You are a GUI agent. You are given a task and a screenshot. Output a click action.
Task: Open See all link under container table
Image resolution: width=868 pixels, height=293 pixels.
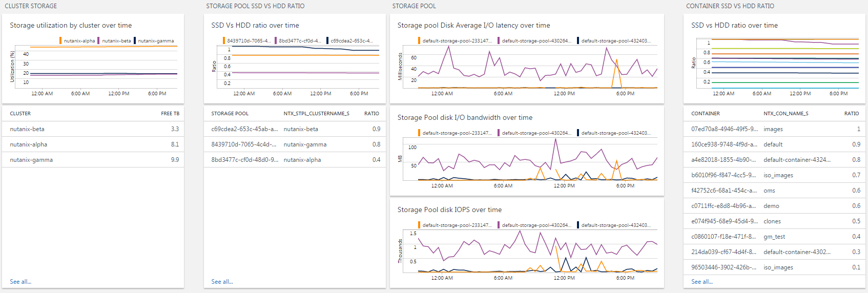pos(702,282)
